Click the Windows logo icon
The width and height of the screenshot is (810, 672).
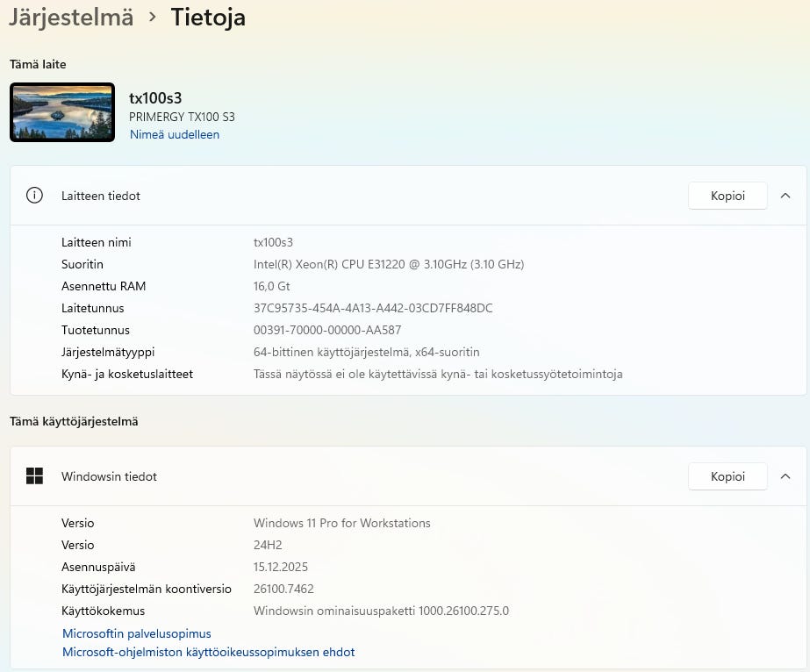35,476
